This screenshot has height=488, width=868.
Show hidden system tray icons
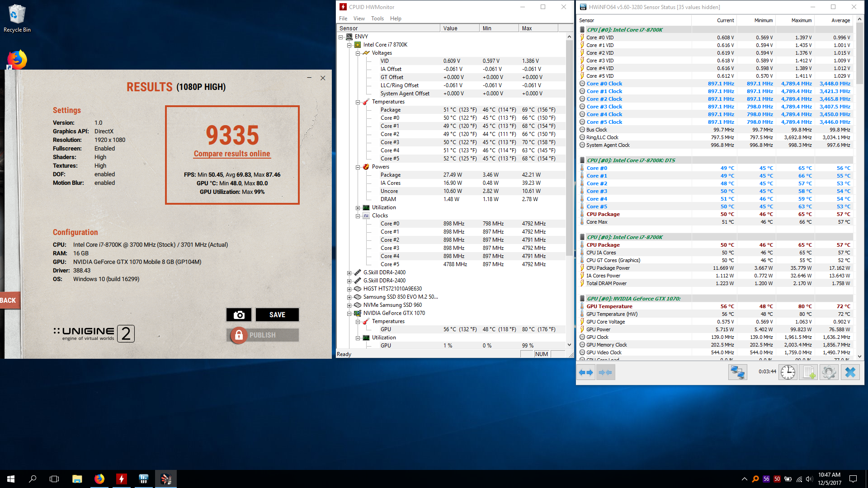point(744,479)
